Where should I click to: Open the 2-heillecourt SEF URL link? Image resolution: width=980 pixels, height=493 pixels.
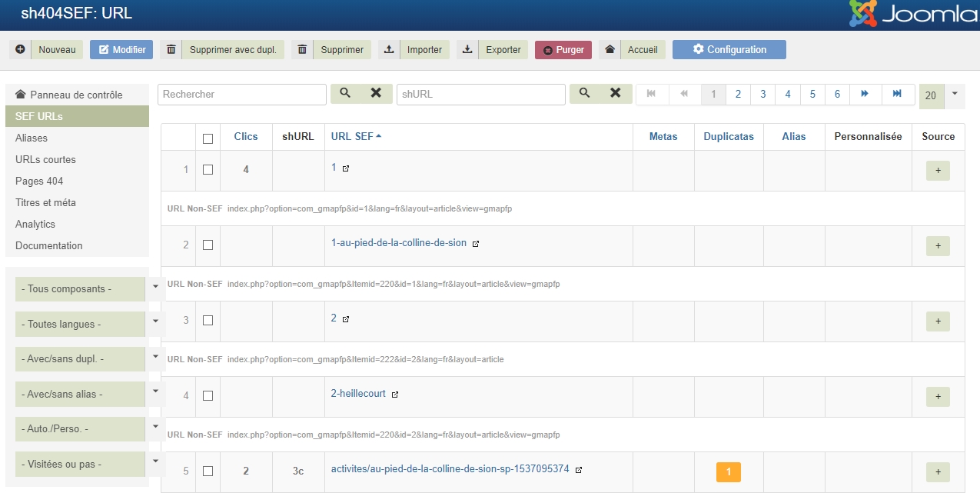tap(358, 393)
